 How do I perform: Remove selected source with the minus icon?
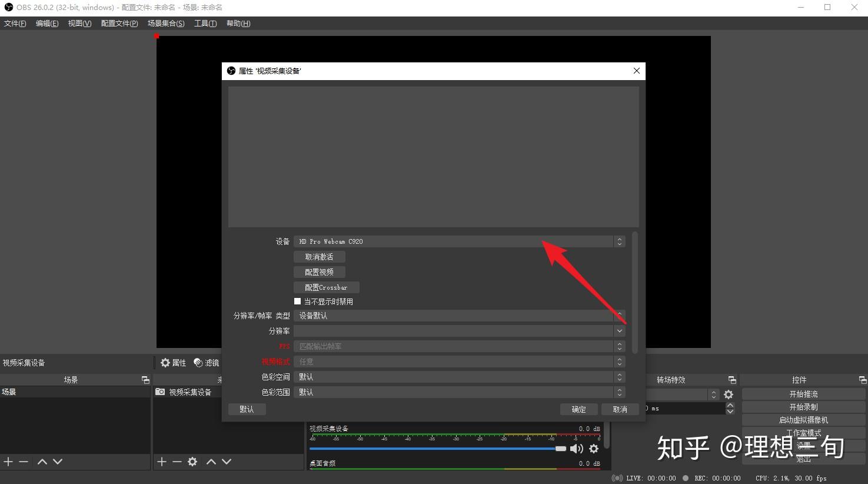point(177,462)
